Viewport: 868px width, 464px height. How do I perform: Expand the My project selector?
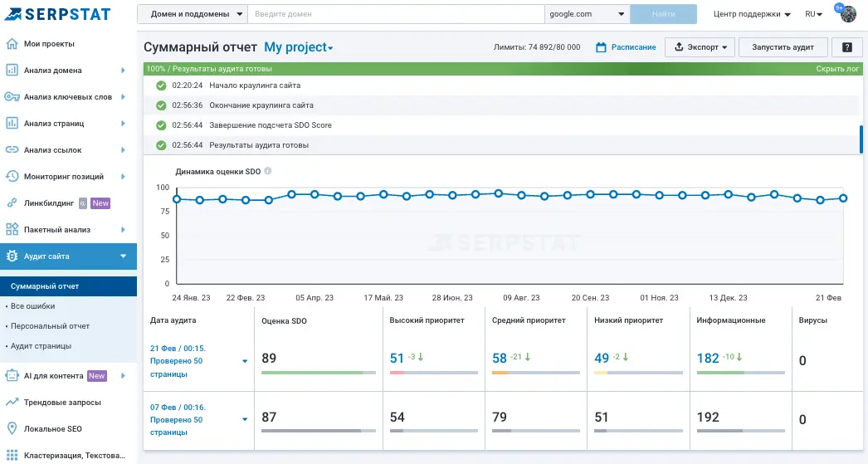(299, 48)
